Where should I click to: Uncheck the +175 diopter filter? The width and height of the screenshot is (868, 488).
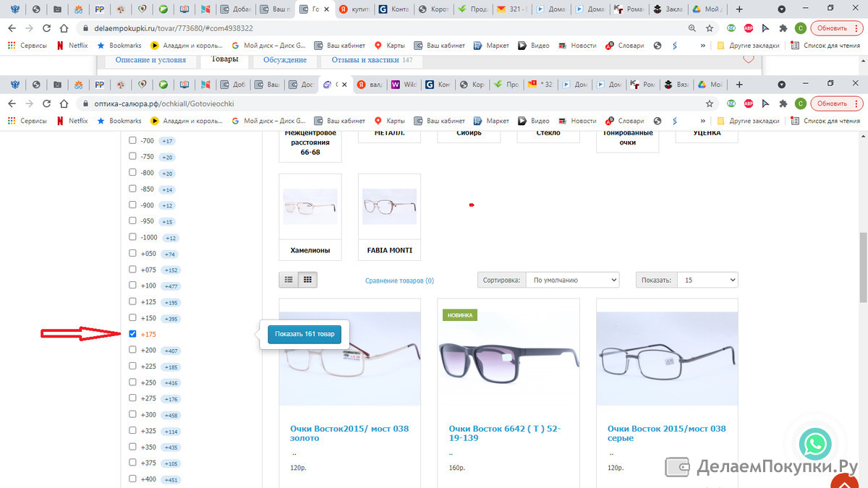coord(132,334)
